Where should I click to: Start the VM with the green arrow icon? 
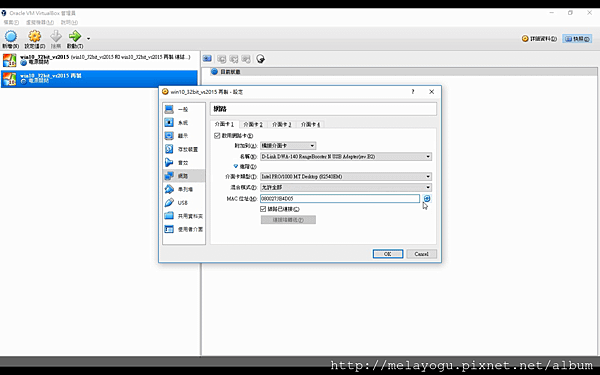pyautogui.click(x=75, y=37)
